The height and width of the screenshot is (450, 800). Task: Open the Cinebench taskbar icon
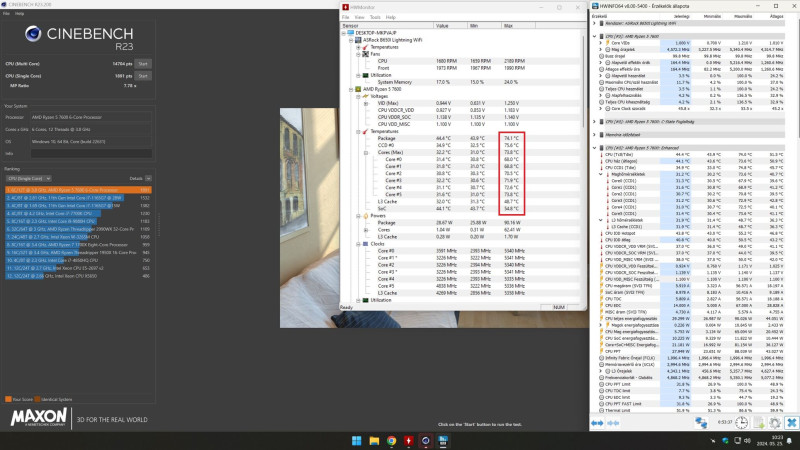[426, 441]
